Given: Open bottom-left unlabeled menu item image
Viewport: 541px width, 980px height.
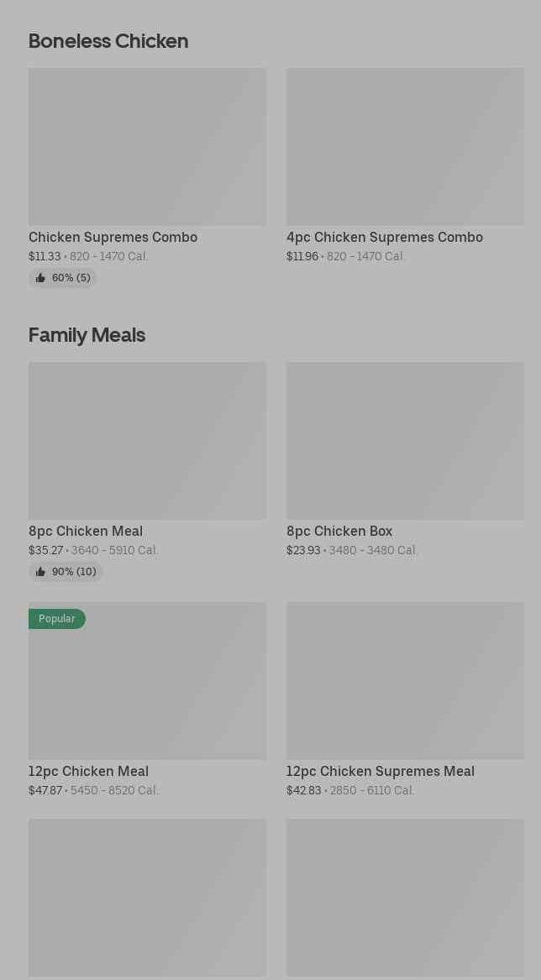Looking at the screenshot, I should pyautogui.click(x=148, y=898).
